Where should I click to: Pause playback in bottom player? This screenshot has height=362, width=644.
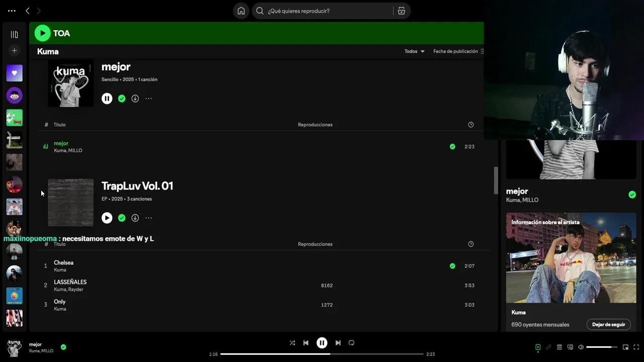(x=322, y=343)
